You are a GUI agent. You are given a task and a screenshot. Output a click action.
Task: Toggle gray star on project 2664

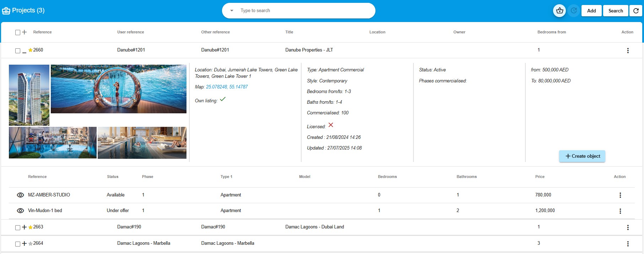coord(31,243)
